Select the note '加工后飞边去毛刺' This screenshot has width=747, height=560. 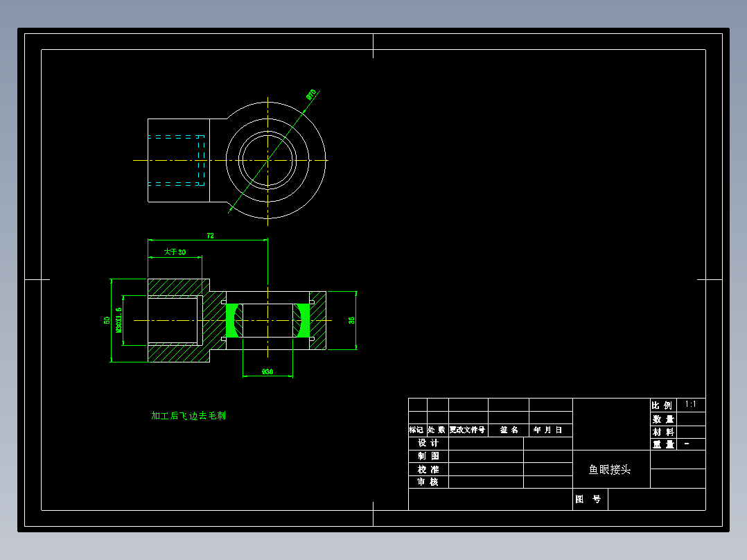188,416
